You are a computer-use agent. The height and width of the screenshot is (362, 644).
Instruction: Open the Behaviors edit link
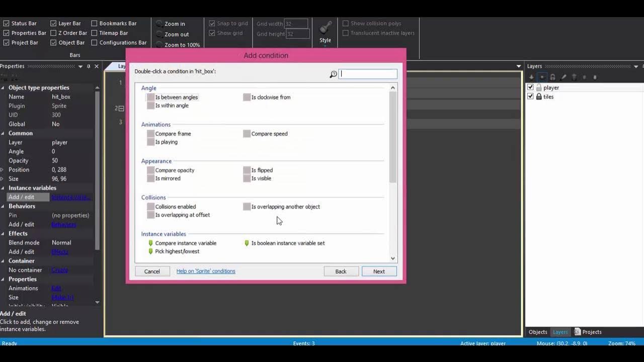pyautogui.click(x=63, y=224)
